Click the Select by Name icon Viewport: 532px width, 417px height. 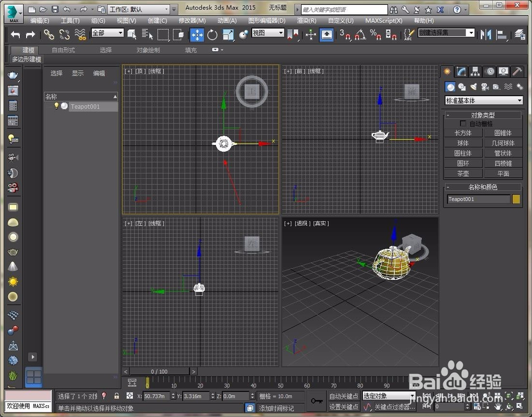pos(147,35)
